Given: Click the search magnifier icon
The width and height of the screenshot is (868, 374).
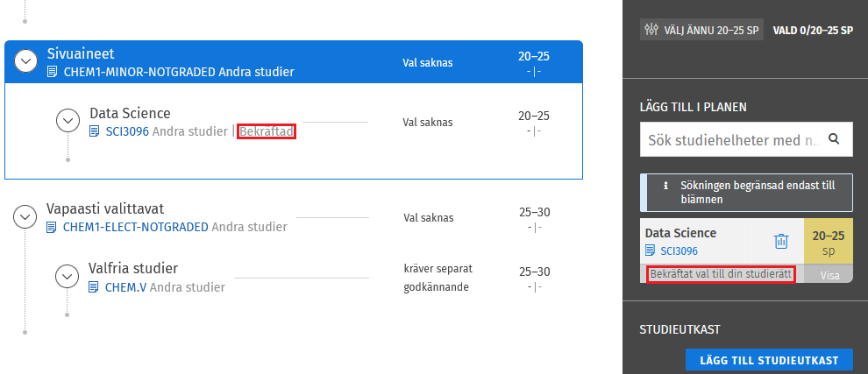Looking at the screenshot, I should pyautogui.click(x=834, y=138).
